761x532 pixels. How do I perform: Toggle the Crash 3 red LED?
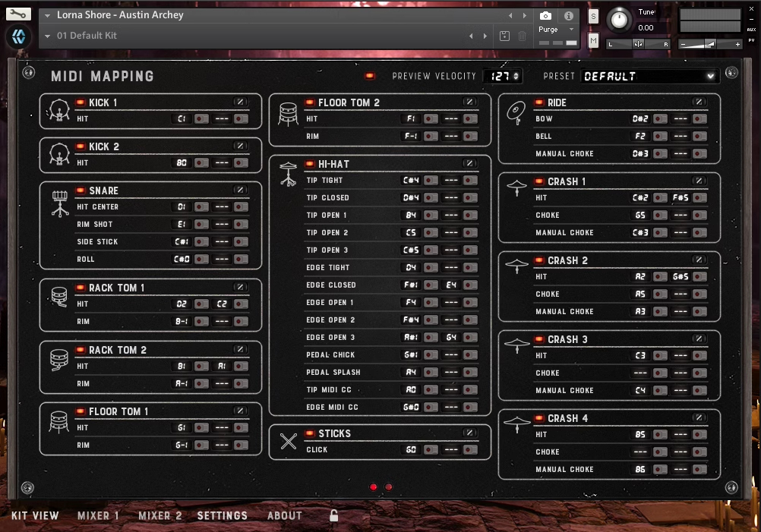click(x=538, y=339)
